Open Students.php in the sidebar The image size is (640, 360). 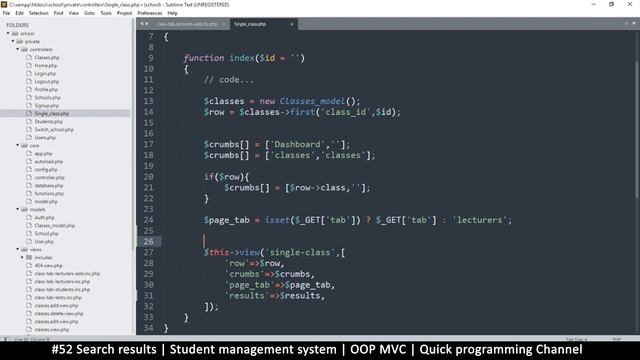tap(49, 122)
